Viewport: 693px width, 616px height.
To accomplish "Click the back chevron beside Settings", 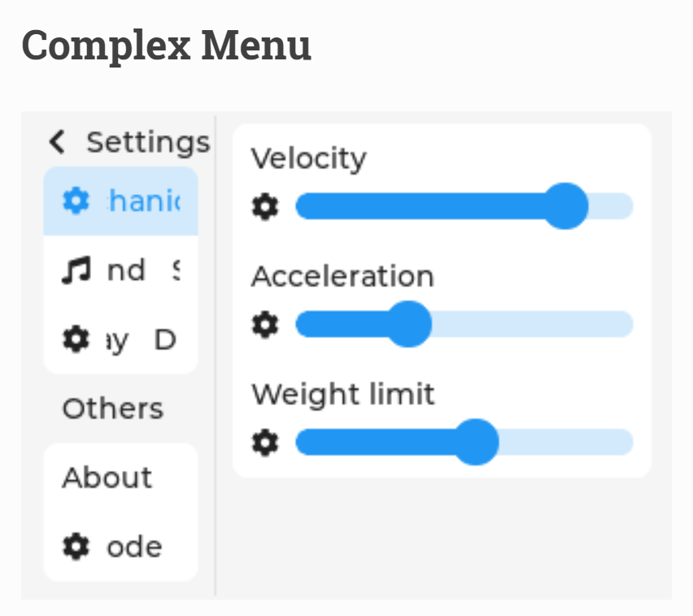I will 57,142.
